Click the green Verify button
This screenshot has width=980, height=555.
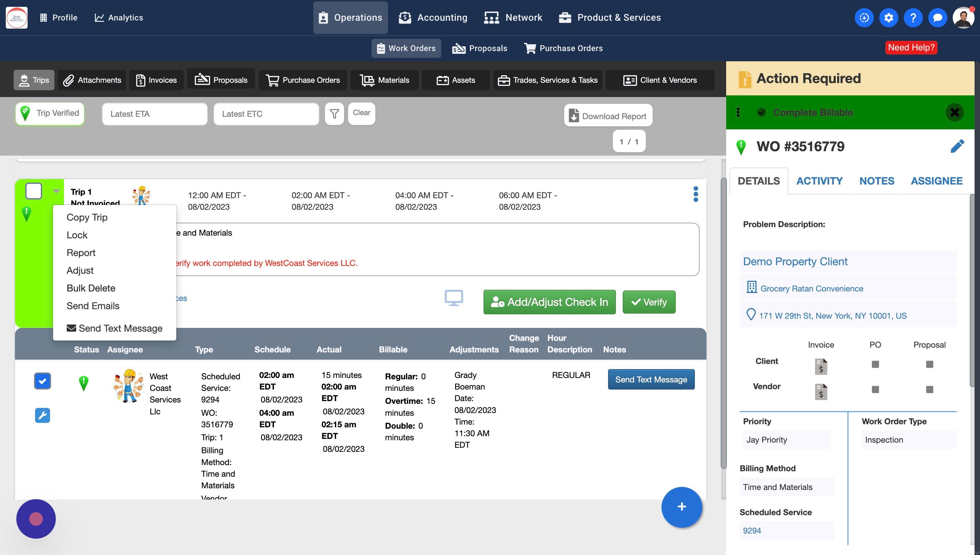[649, 302]
